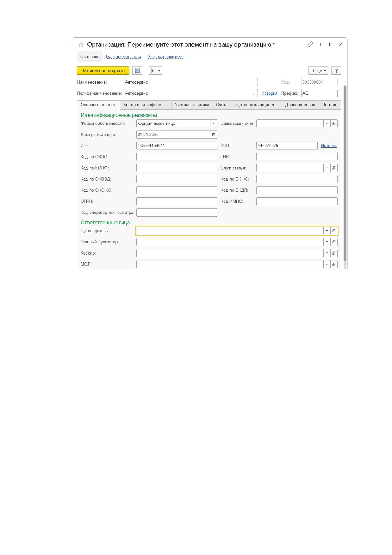Click the vertical scrollbar of the form
The height and width of the screenshot is (555, 392).
pos(345,173)
